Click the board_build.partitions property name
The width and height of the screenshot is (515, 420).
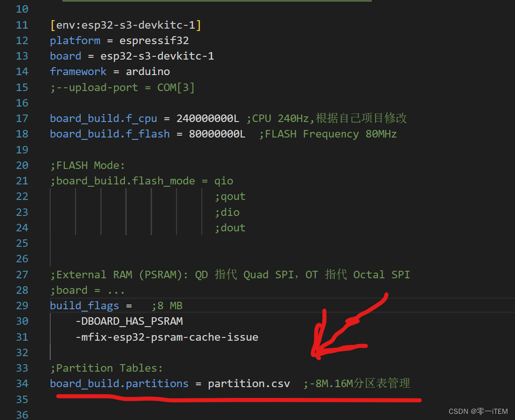tap(119, 383)
